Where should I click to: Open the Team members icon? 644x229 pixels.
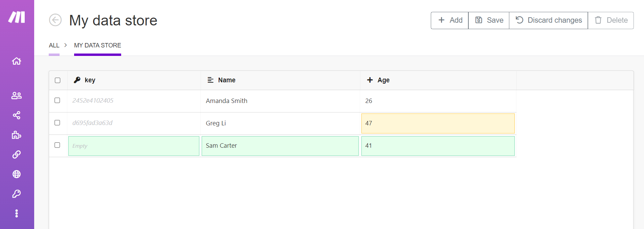[17, 96]
